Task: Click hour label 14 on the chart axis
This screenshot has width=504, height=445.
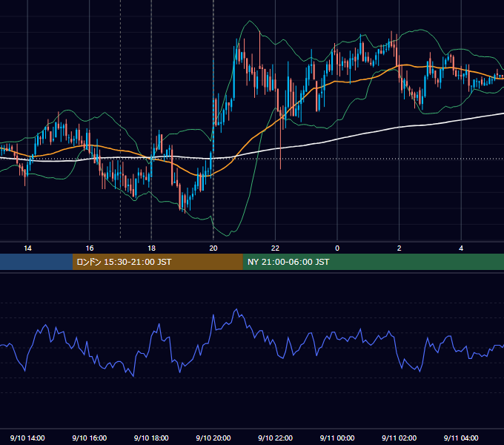Action: click(x=27, y=248)
